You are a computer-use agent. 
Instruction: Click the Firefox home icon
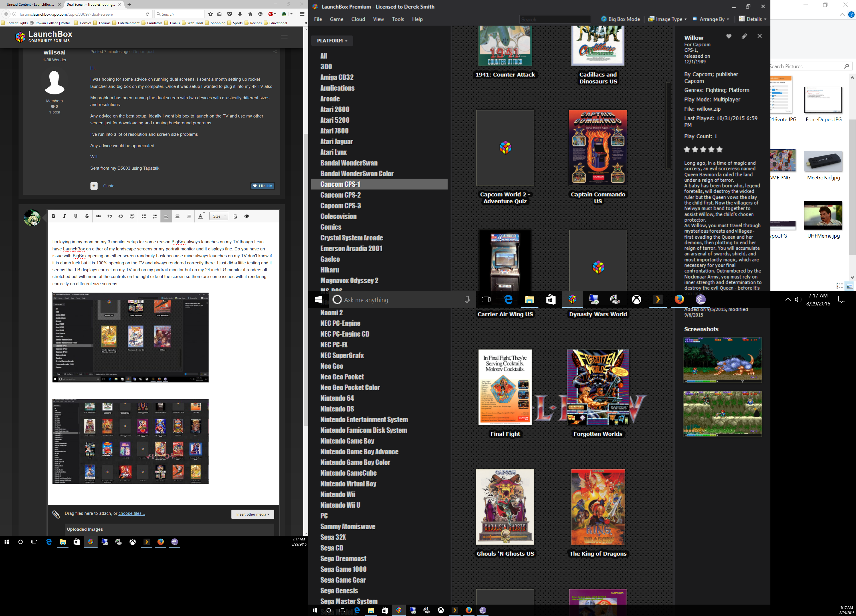coord(250,14)
